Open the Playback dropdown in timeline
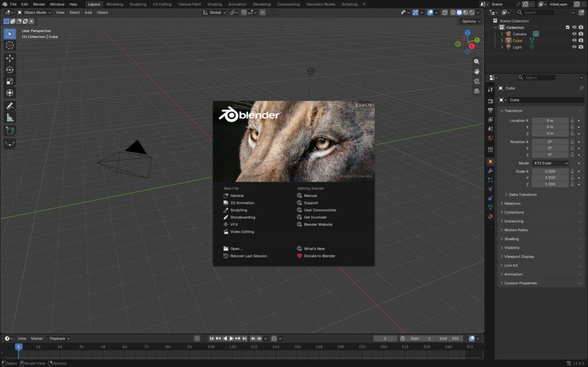 tap(59, 338)
